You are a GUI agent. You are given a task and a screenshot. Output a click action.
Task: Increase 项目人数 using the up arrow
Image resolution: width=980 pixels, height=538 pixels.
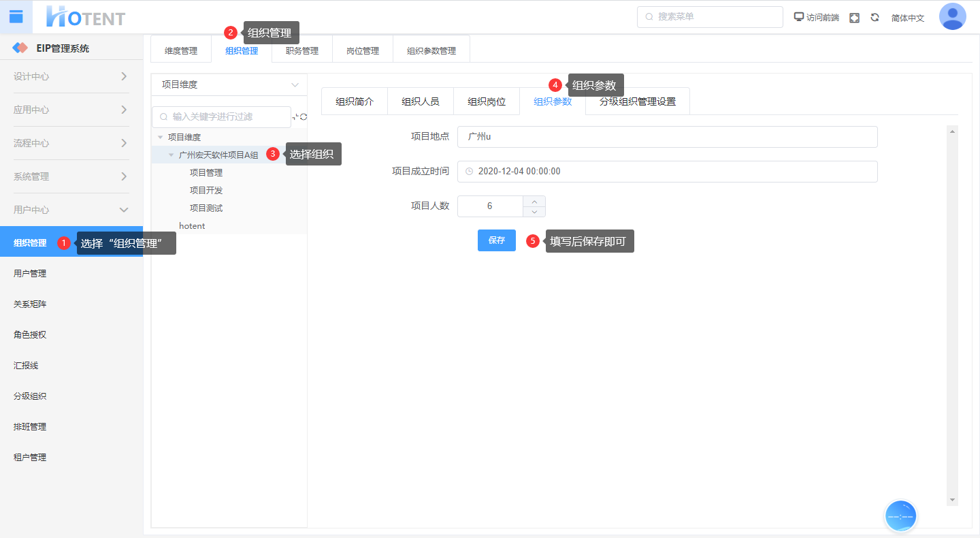(x=534, y=202)
